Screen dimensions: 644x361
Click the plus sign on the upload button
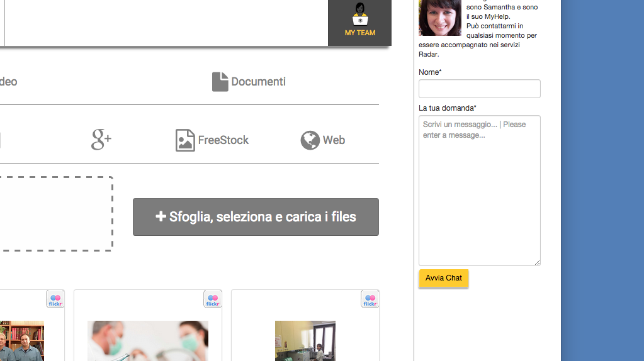point(161,217)
